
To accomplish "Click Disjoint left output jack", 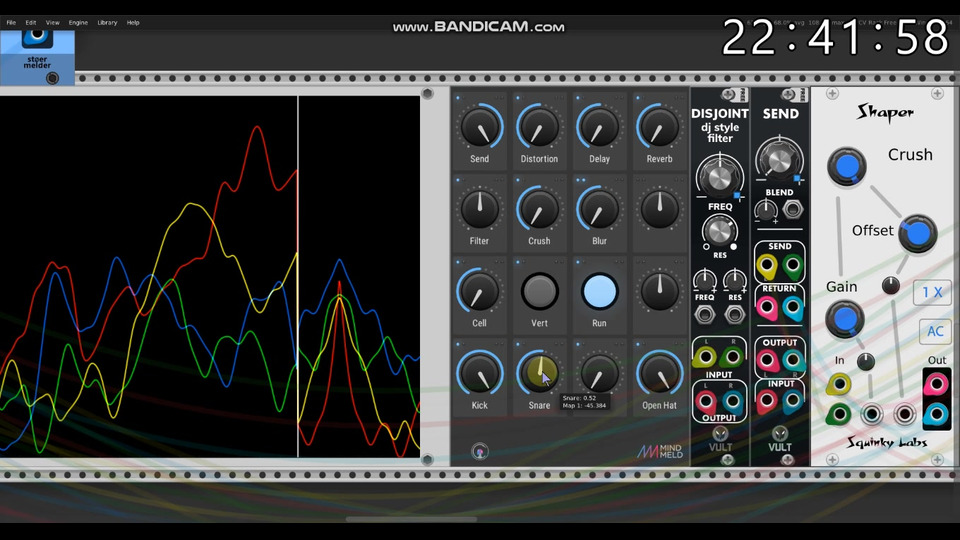I will pyautogui.click(x=705, y=401).
